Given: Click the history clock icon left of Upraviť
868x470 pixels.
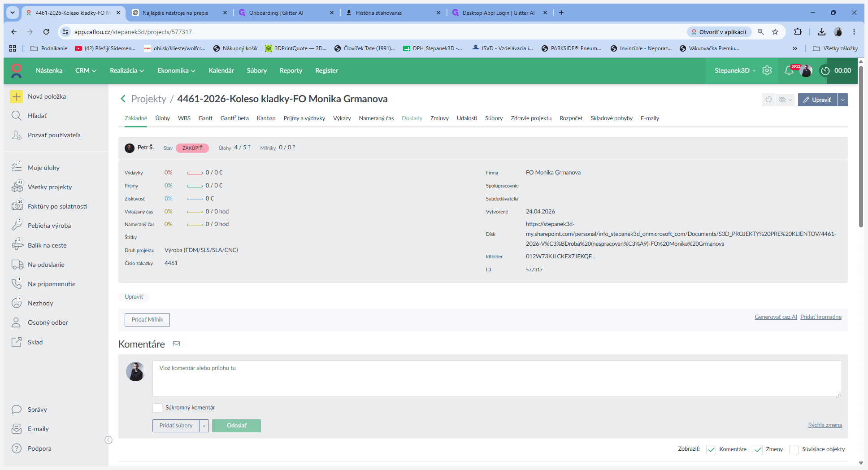Looking at the screenshot, I should 769,100.
